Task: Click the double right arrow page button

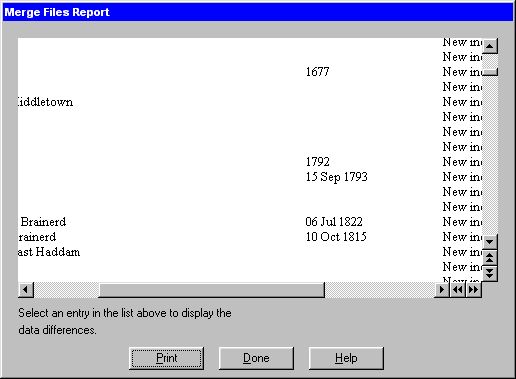Action: click(474, 290)
